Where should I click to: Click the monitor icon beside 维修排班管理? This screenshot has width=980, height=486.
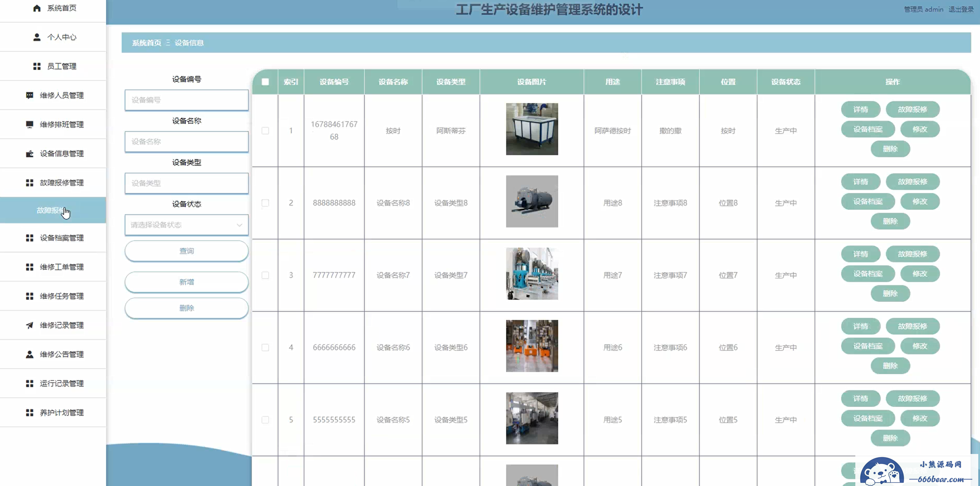click(30, 125)
